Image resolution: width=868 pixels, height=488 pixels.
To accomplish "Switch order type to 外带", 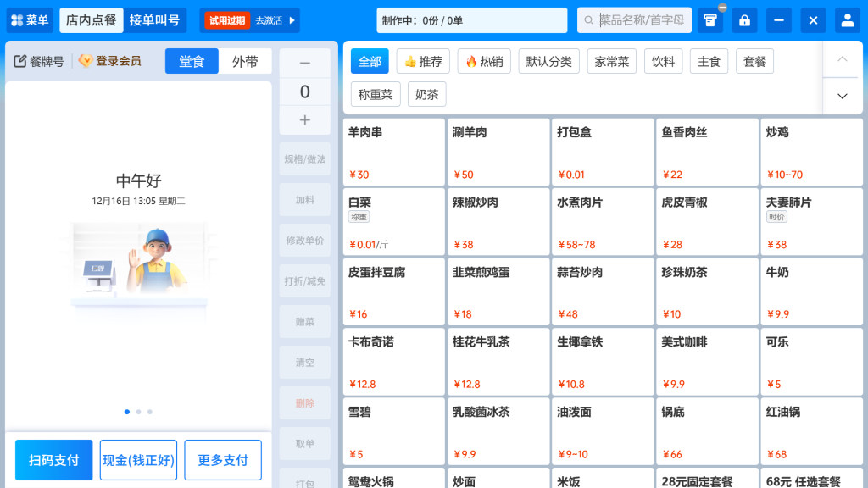I will [x=245, y=61].
